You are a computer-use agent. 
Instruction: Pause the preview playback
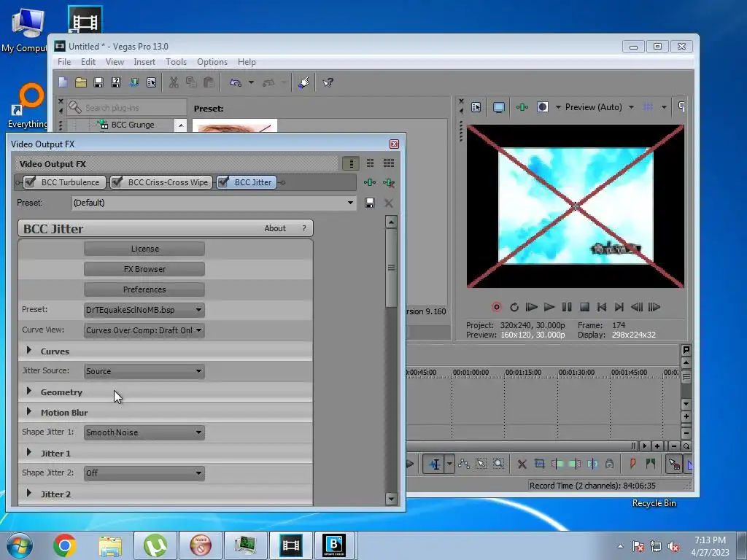566,307
